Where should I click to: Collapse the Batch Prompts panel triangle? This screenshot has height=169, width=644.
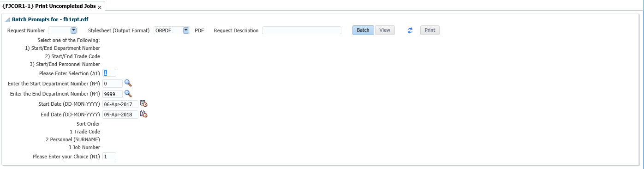coord(7,20)
